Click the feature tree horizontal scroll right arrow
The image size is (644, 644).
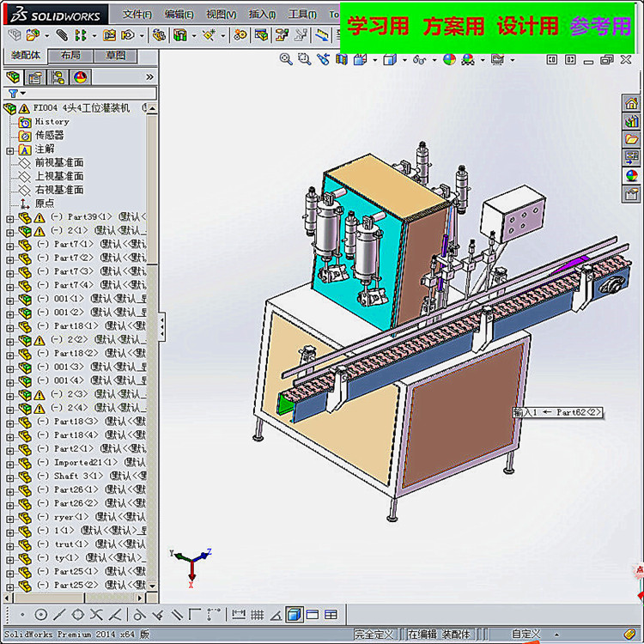141,598
